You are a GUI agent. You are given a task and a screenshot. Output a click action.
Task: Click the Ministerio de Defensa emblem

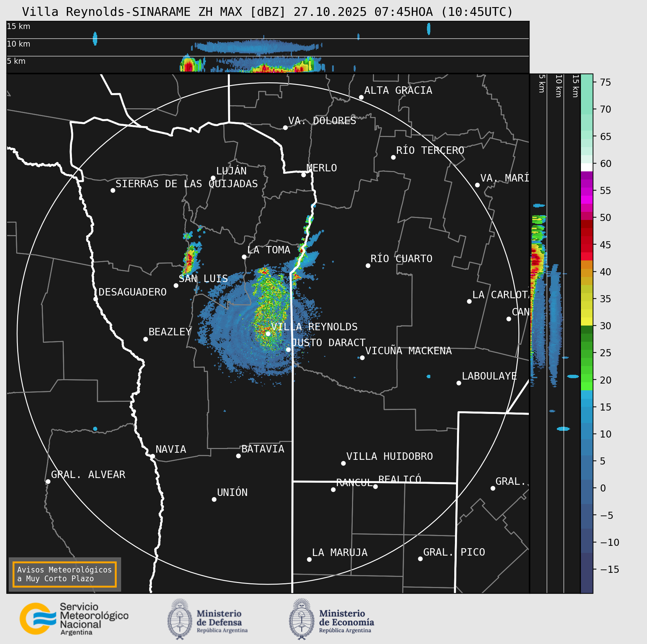click(x=180, y=619)
